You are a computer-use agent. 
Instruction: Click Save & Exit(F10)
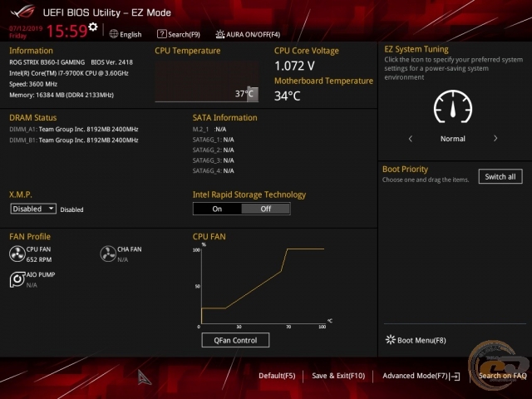click(x=338, y=376)
